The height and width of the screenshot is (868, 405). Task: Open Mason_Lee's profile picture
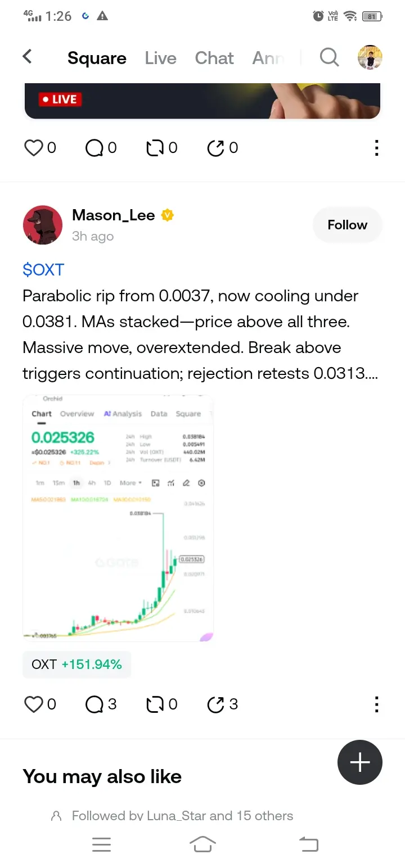click(x=43, y=225)
